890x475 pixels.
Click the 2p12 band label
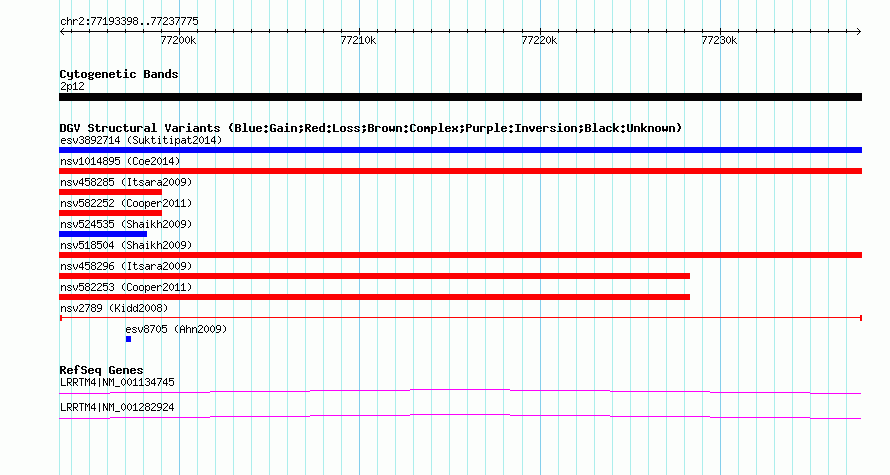click(72, 86)
